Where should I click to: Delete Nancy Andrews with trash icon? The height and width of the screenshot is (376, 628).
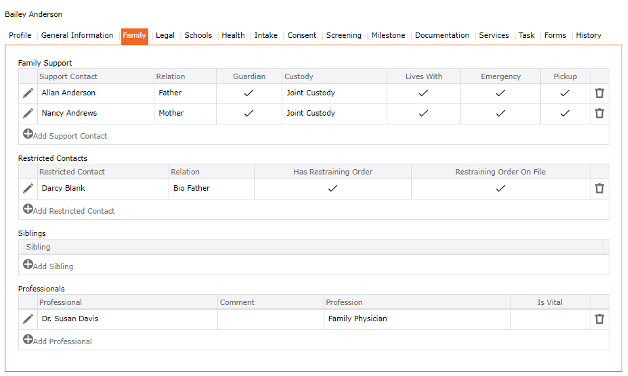pos(599,113)
